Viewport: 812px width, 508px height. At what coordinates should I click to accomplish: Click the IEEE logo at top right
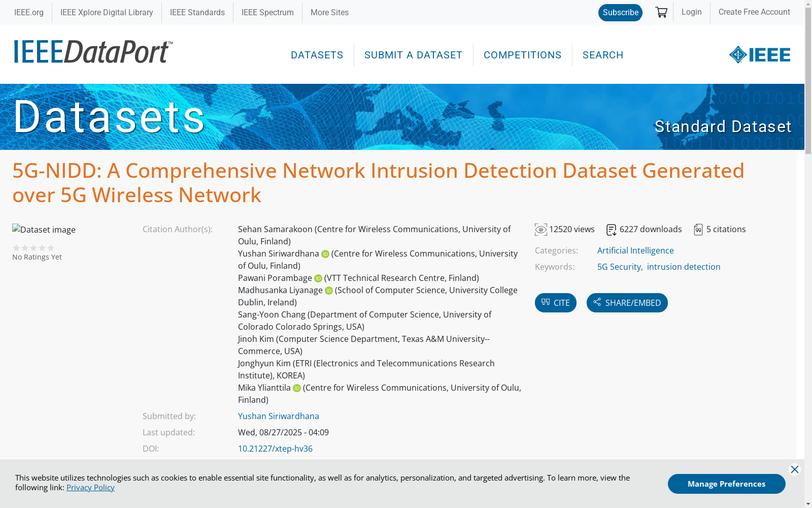coord(760,55)
